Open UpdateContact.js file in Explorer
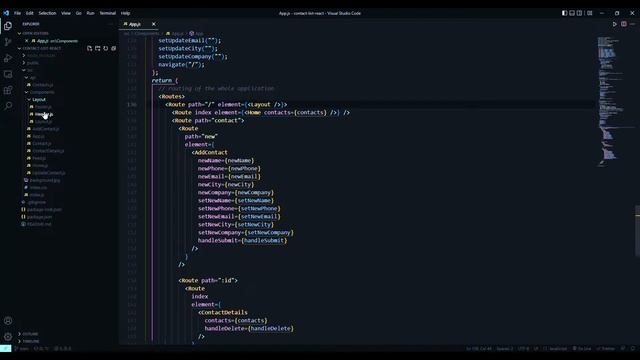This screenshot has height=360, width=640. pyautogui.click(x=46, y=173)
